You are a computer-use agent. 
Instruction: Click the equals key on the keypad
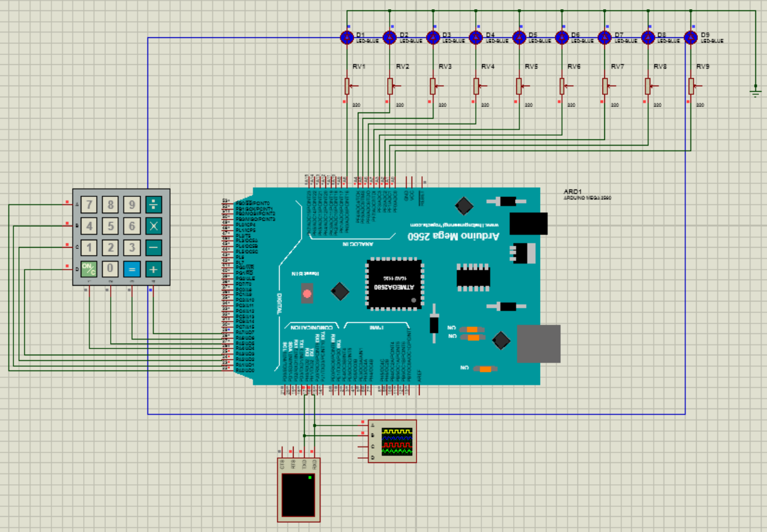point(132,268)
